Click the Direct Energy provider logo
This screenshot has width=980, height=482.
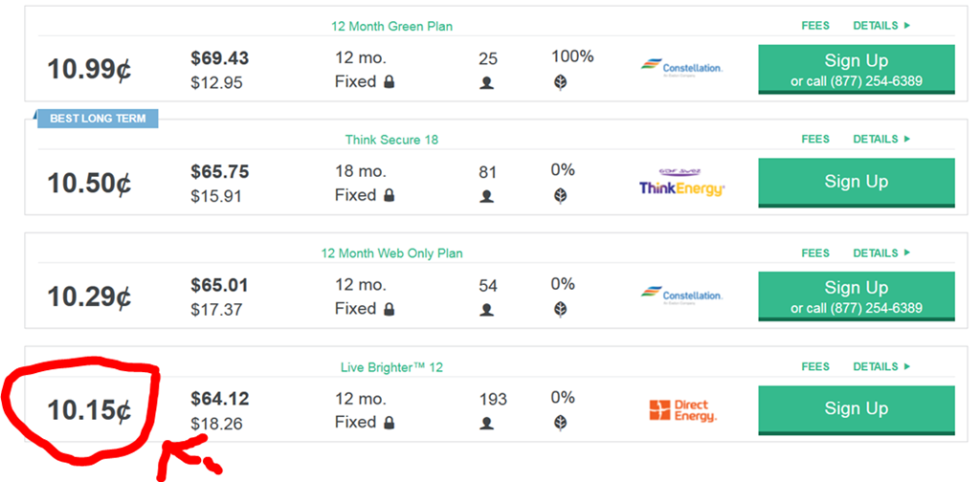(x=681, y=410)
